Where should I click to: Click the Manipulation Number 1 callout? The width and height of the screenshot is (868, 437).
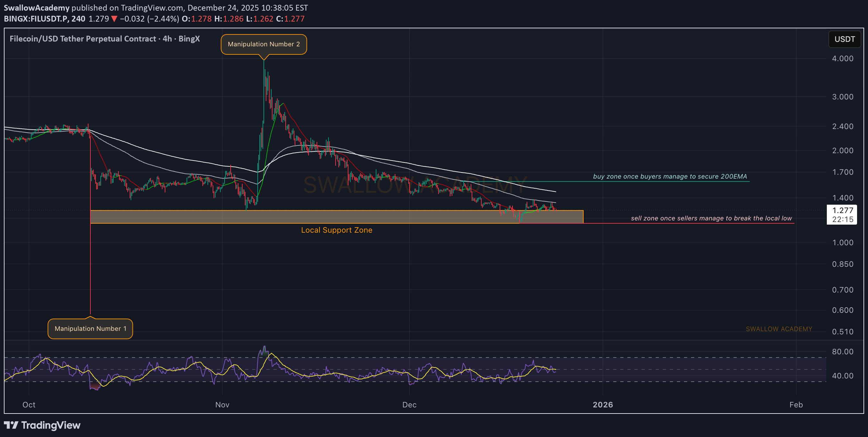click(90, 329)
